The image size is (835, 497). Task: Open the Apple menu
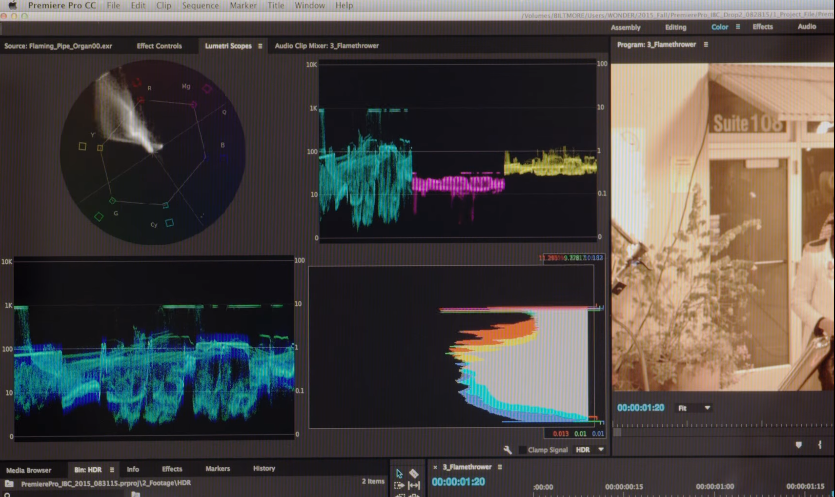click(12, 5)
